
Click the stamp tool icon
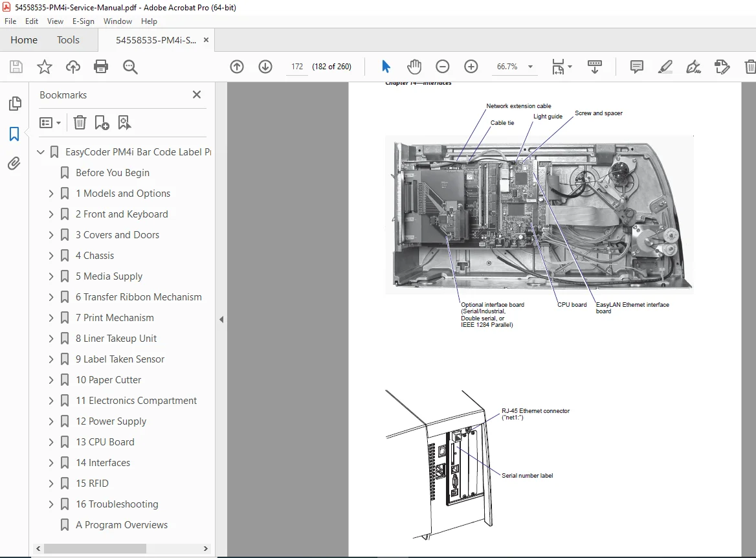(x=722, y=67)
